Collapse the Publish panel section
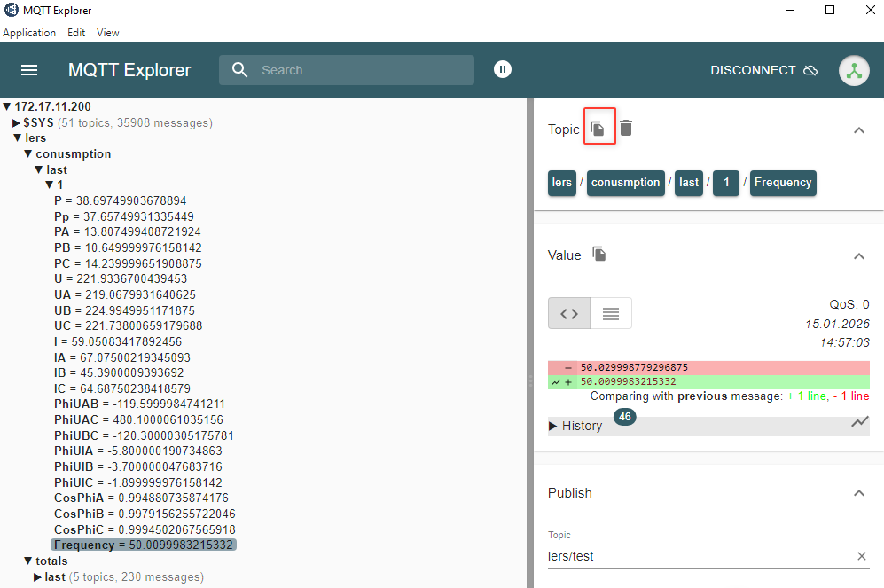 (x=857, y=493)
